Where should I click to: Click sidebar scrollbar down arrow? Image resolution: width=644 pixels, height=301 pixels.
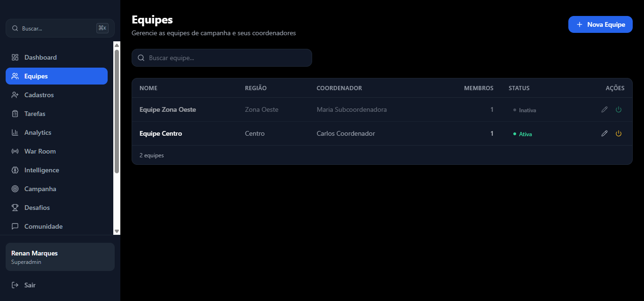[117, 231]
